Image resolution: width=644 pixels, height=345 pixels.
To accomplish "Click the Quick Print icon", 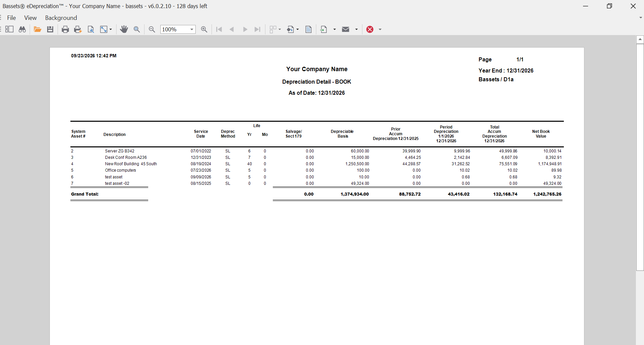I will (78, 29).
